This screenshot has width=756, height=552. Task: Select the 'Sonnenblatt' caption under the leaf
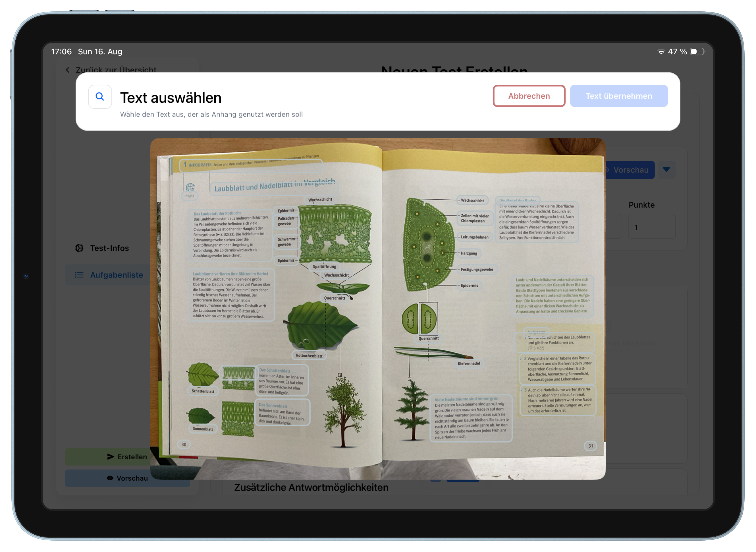(203, 429)
